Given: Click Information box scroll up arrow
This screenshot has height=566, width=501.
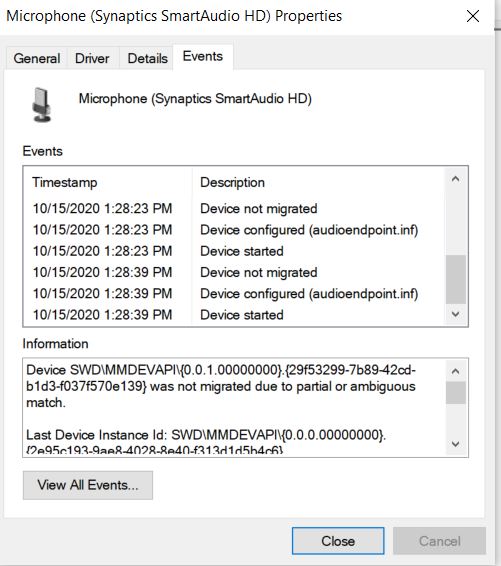Looking at the screenshot, I should point(456,371).
